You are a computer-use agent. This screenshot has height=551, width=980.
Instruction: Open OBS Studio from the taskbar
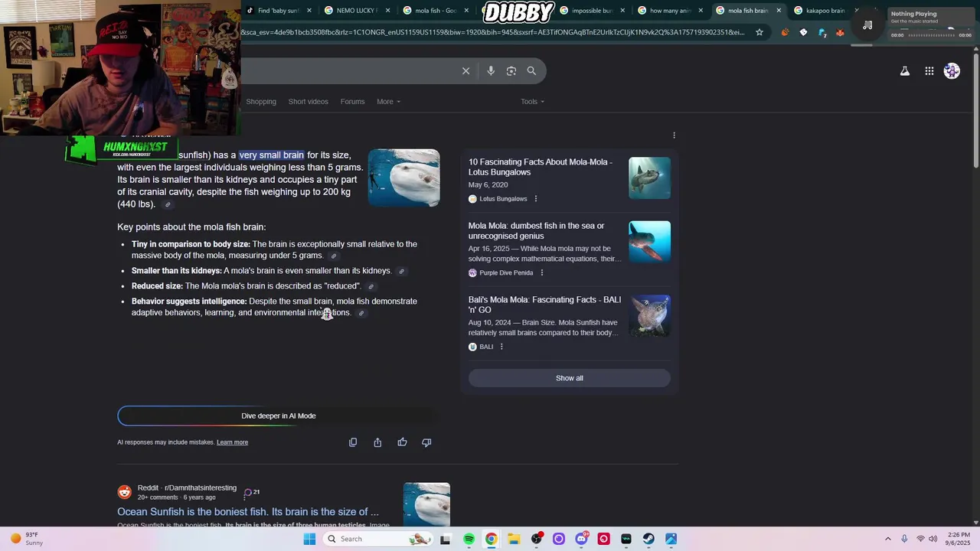pyautogui.click(x=536, y=539)
